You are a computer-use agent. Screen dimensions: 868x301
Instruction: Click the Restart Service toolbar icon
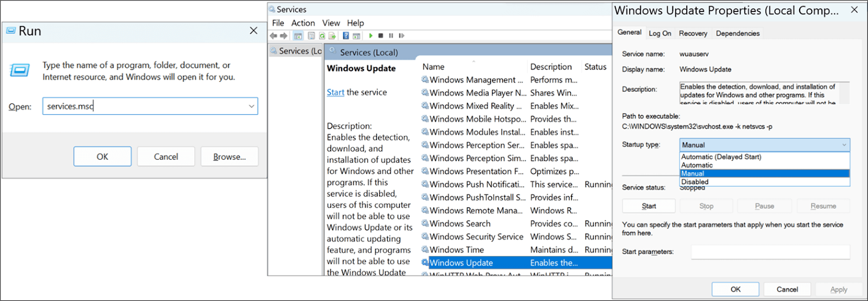(401, 36)
